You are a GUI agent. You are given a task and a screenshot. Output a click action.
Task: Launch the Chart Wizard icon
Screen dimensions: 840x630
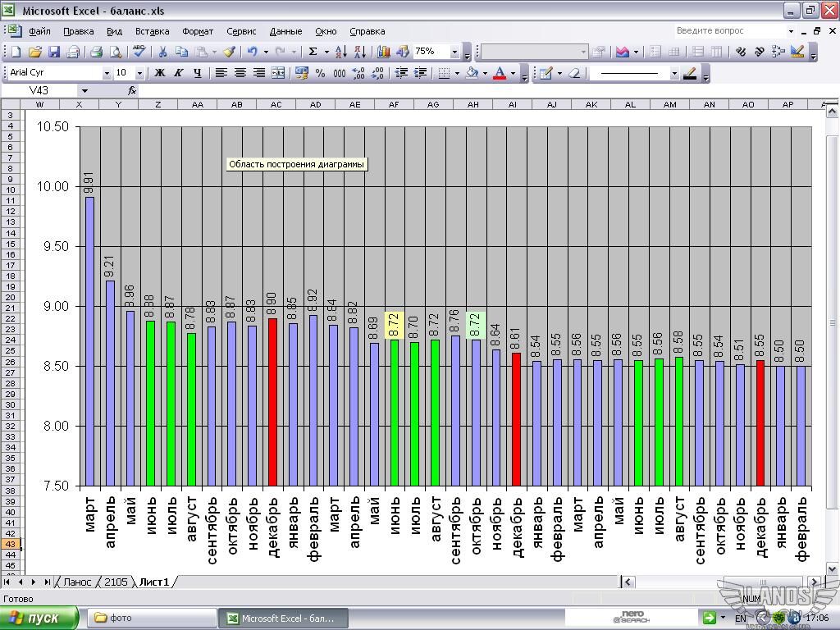(x=384, y=52)
